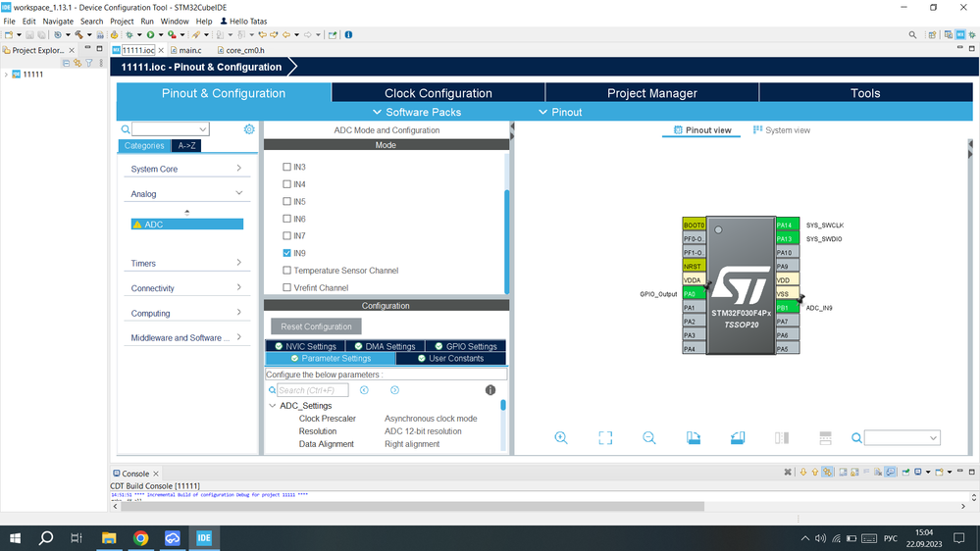Expand the Timers category
Screen dimensions: 980x551
tap(186, 263)
